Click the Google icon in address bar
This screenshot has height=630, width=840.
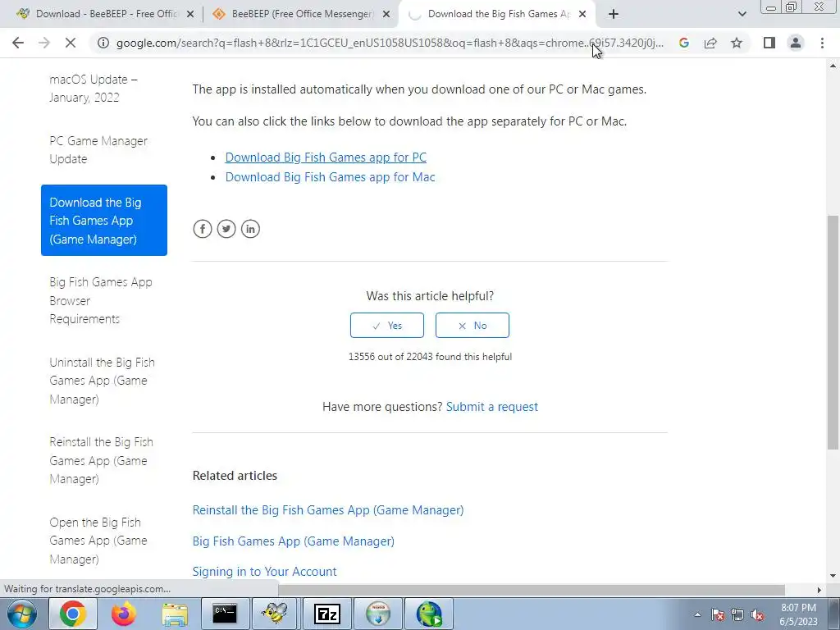coord(683,43)
